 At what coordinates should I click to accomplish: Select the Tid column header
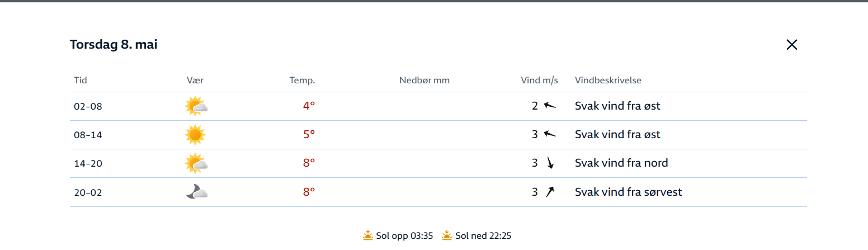(81, 80)
